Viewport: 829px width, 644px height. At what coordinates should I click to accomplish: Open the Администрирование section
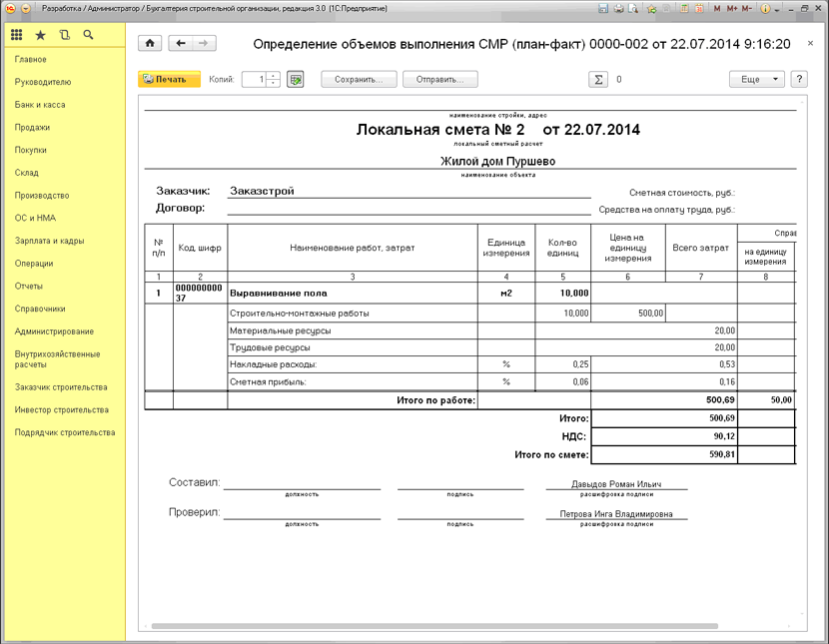point(55,331)
